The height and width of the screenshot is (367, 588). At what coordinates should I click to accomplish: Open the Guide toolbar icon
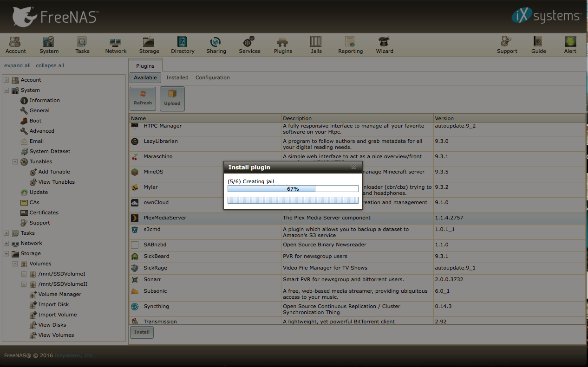tap(538, 45)
